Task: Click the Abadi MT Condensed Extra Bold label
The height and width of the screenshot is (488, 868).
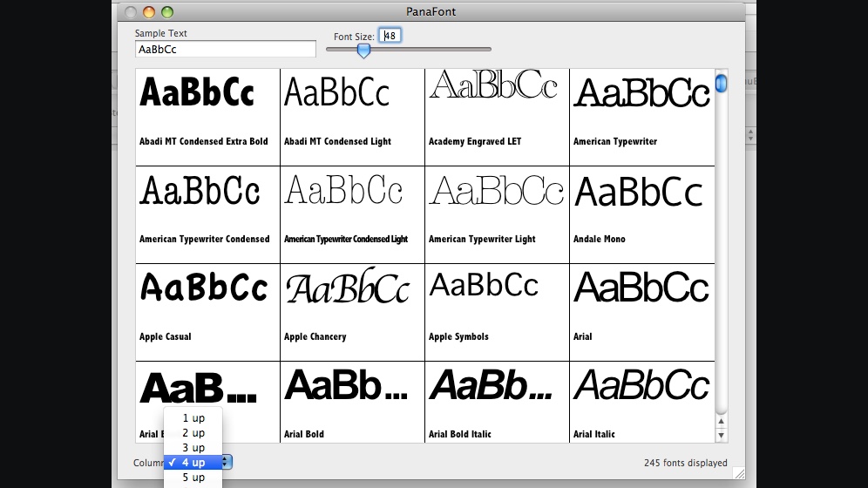Action: click(x=204, y=142)
